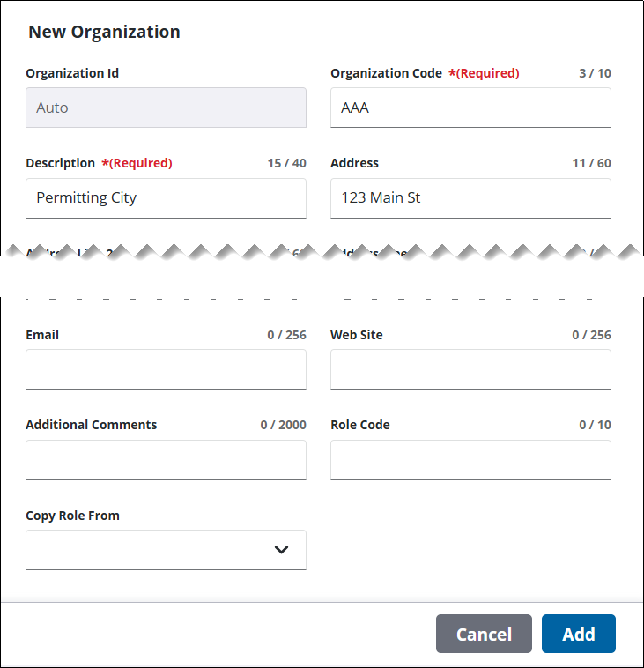This screenshot has height=668, width=644.
Task: Select the Address field showing 123 Main St
Action: coord(470,197)
